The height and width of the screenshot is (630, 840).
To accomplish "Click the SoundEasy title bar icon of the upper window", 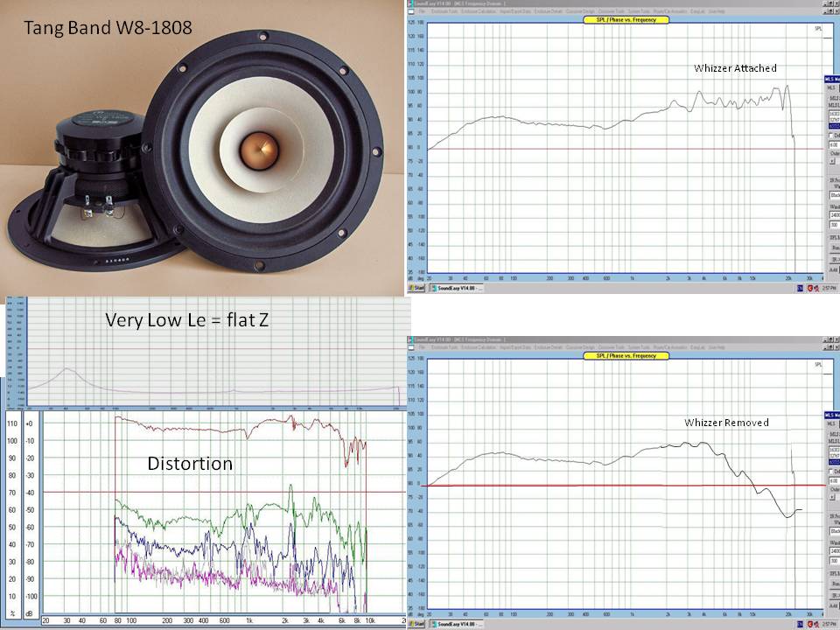I will 410,3.
